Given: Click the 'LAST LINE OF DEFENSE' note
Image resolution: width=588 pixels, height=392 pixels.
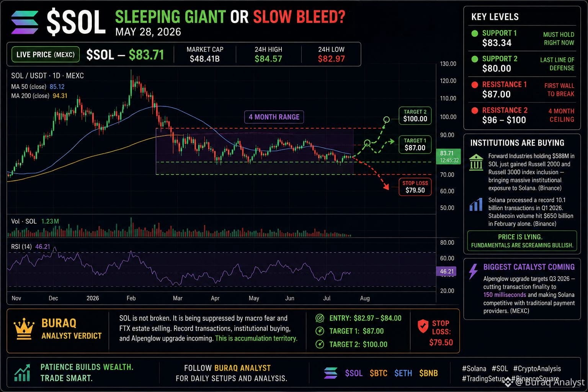Looking at the screenshot, I should [557, 64].
